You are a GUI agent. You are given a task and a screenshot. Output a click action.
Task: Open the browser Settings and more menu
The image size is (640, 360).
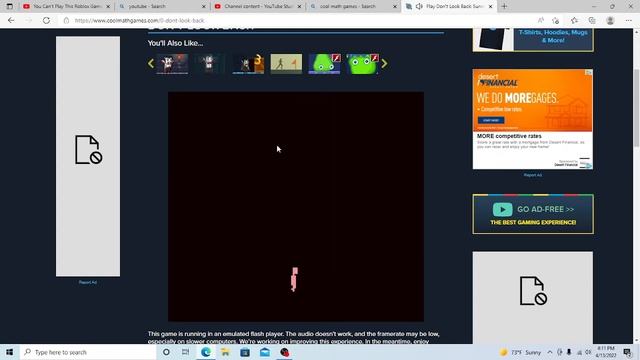629,20
